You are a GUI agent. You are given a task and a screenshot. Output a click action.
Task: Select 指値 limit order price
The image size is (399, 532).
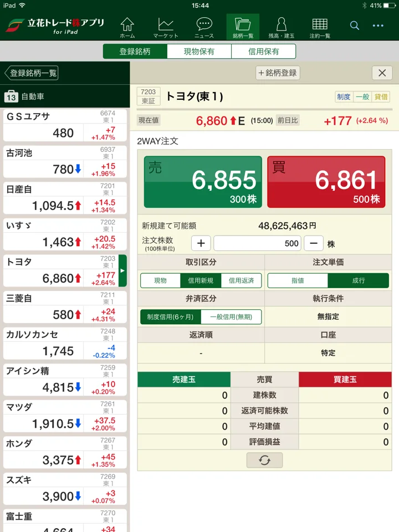click(298, 280)
